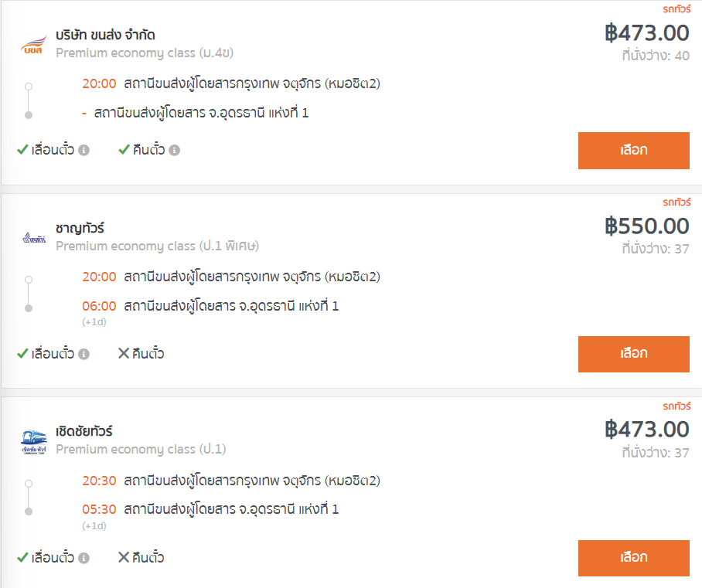The image size is (702, 588).
Task: Click the 06:00 arrival time in ชาญทัวร์ card
Action: (x=99, y=306)
